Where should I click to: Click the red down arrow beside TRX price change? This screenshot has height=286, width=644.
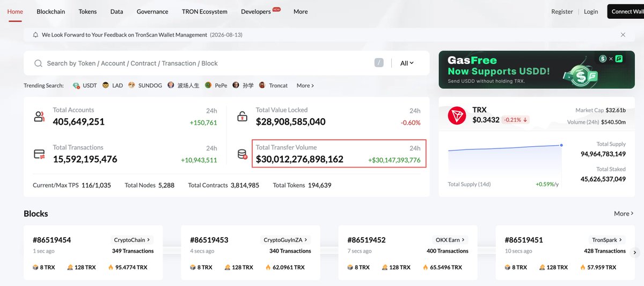(525, 120)
